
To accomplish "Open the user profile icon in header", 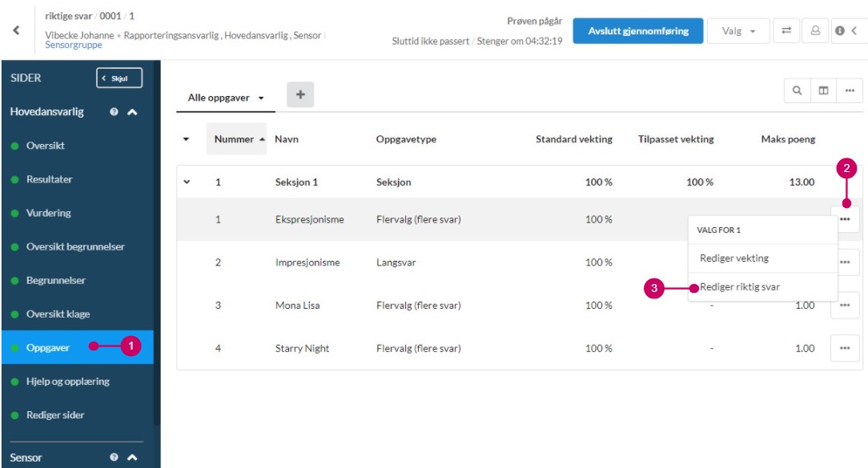I will (x=815, y=30).
